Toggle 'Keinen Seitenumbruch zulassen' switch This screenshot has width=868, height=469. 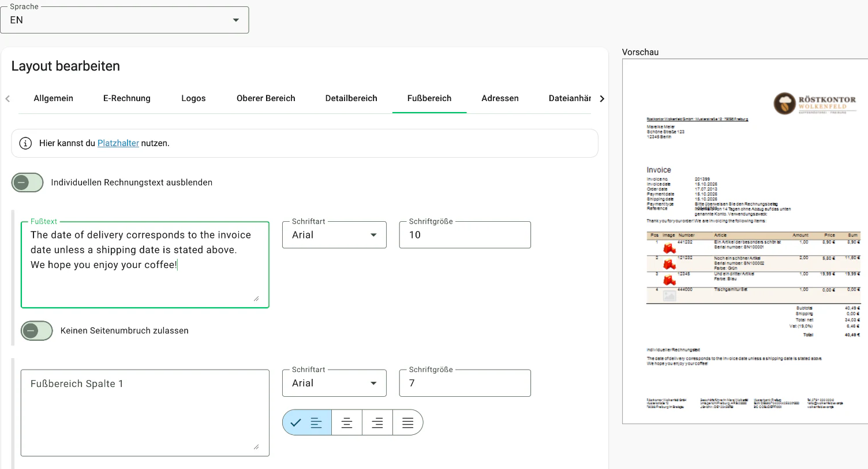37,331
